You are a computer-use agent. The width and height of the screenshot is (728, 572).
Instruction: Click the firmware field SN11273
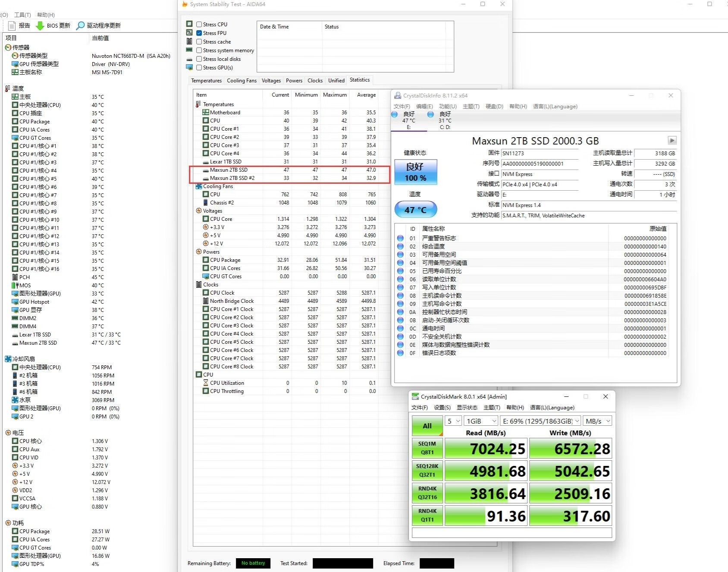(x=540, y=153)
